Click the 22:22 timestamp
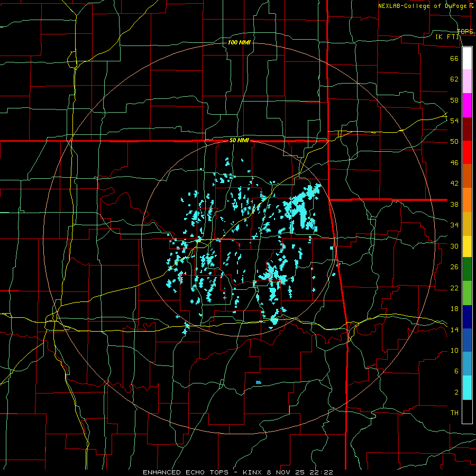 (322, 472)
